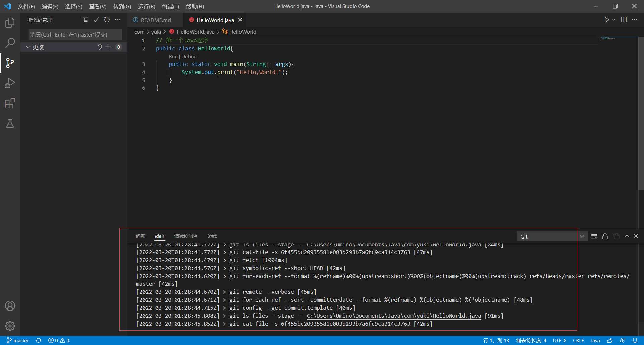Viewport: 644px width, 345px height.
Task: Open the run options dropdown arrow
Action: click(x=614, y=20)
